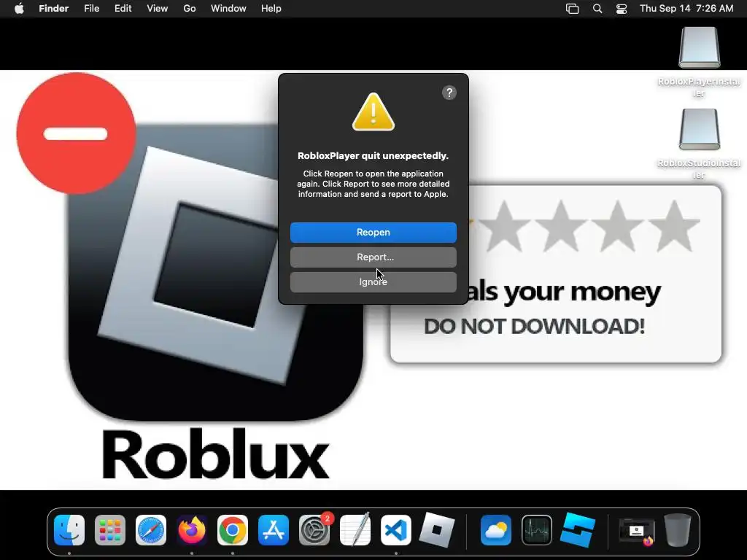Open Safari from the Dock
This screenshot has height=560, width=747.
pyautogui.click(x=151, y=530)
